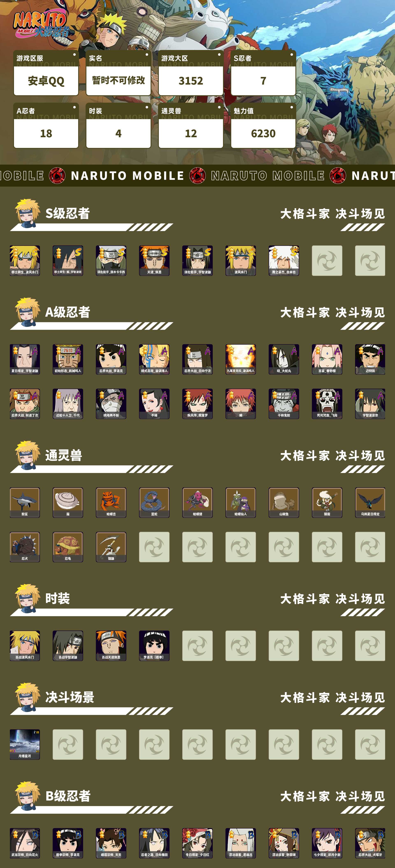Click the 舞之豪杰_自来也 ninja portrait

284,260
